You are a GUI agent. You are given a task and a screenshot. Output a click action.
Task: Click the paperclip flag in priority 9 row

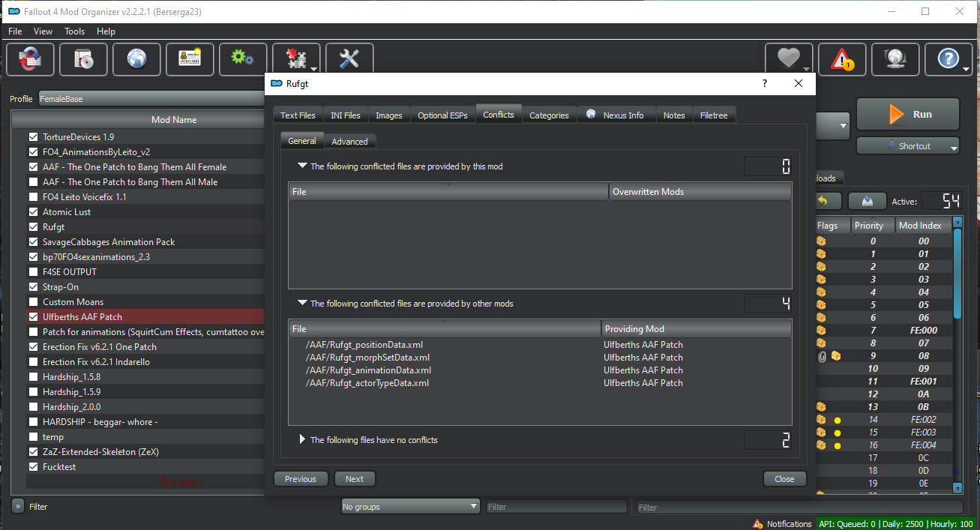(x=823, y=356)
